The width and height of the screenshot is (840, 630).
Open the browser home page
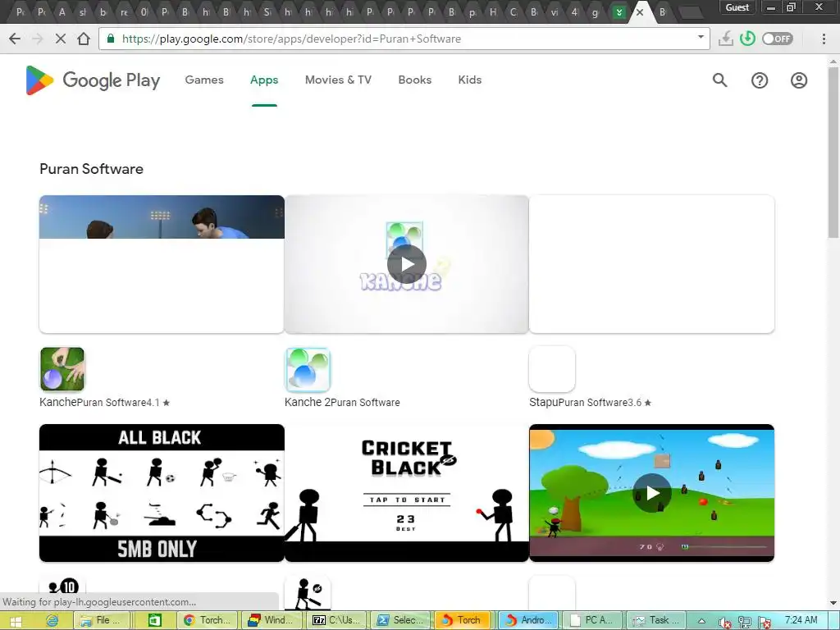(x=84, y=39)
